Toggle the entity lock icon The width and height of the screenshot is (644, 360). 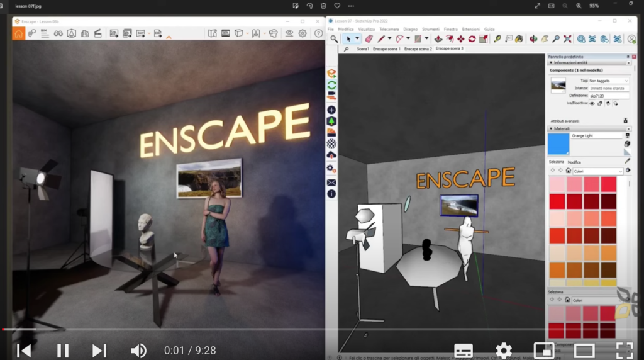[x=600, y=104]
